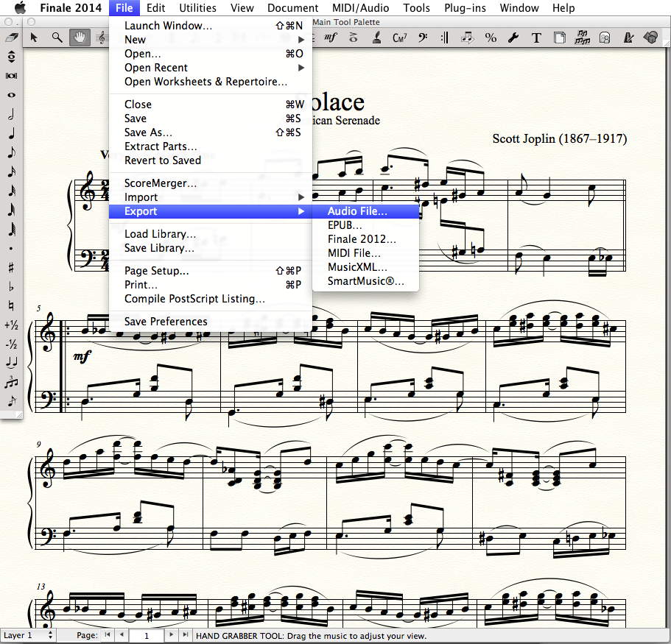Go to first page button

point(108,635)
